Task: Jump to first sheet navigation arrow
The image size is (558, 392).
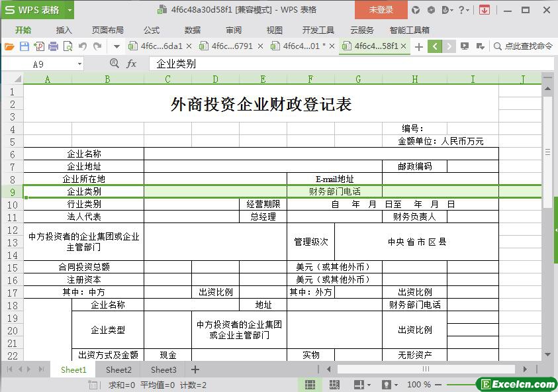Action: pyautogui.click(x=10, y=369)
